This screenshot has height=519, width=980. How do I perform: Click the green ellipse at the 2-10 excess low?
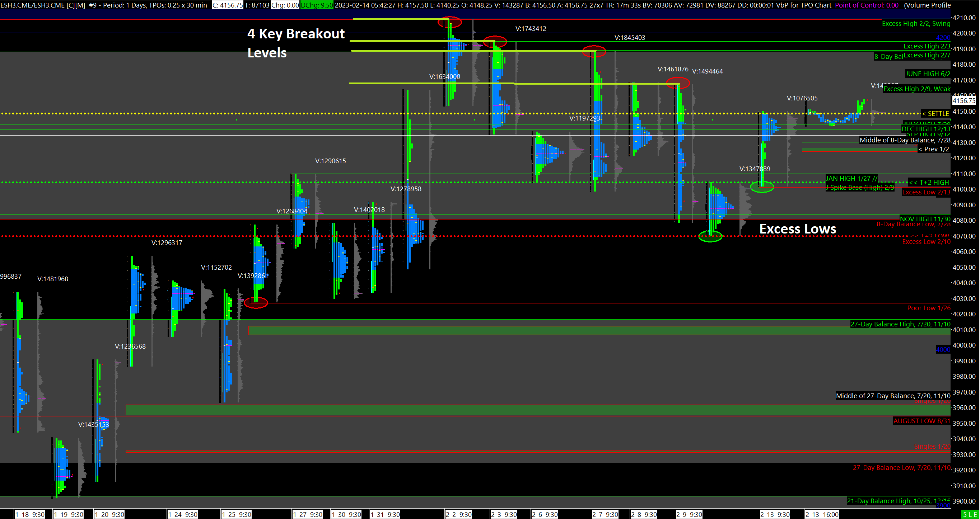710,236
